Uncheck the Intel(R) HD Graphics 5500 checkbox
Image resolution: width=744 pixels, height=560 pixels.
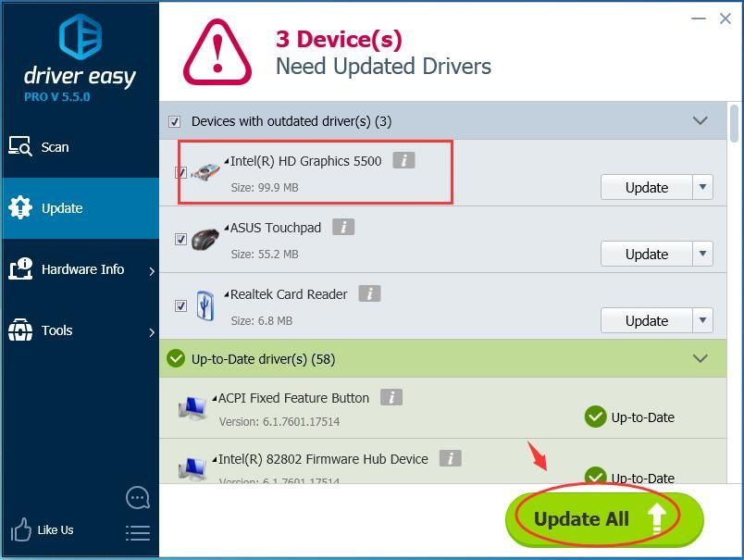(180, 173)
